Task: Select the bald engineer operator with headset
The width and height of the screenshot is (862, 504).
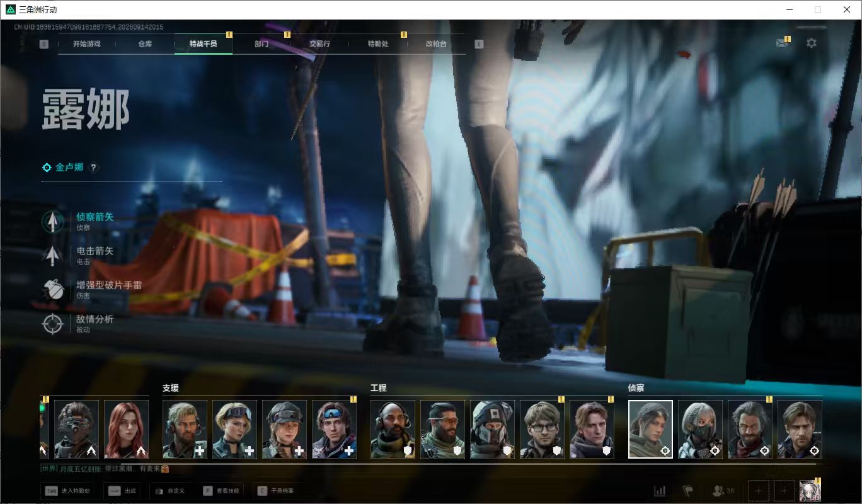Action: click(x=393, y=429)
